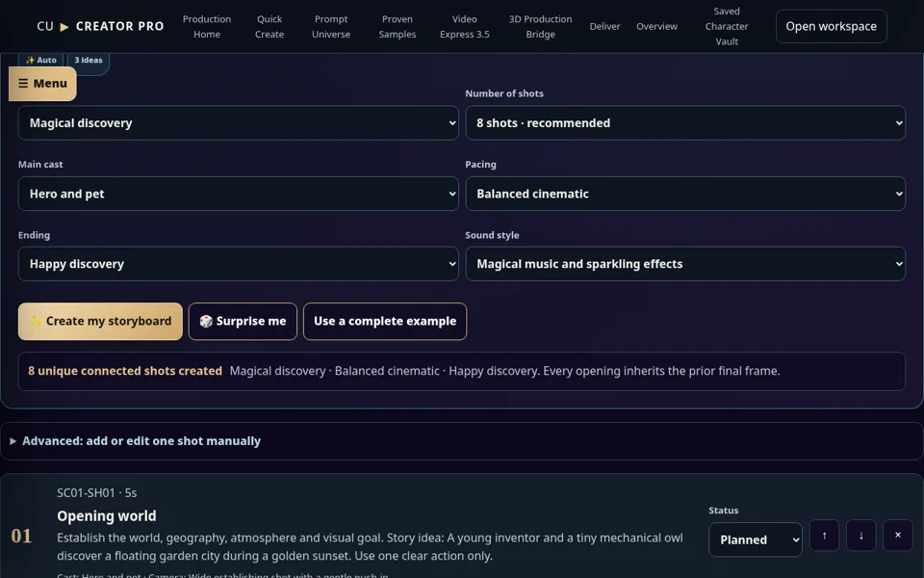This screenshot has width=924, height=578.
Task: Move shot 01 up with the arrow
Action: (824, 536)
